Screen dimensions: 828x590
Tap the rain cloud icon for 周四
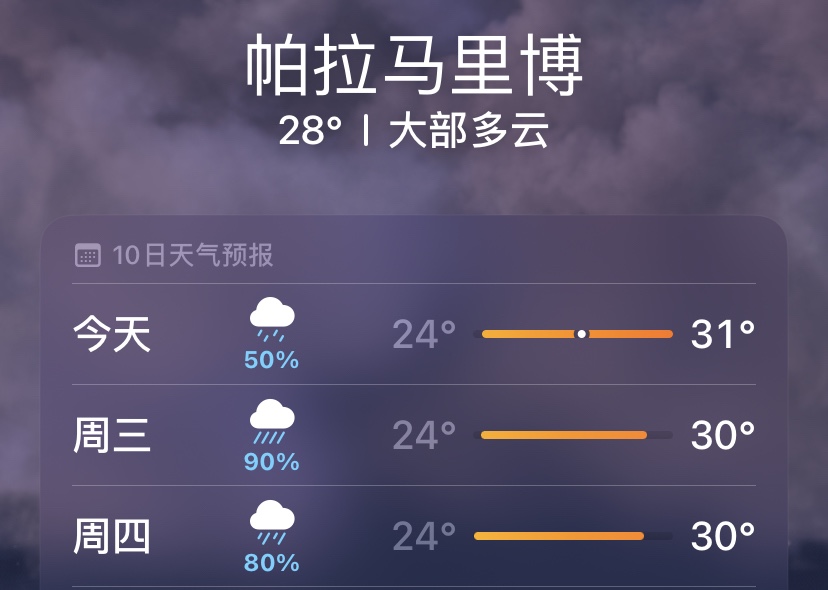272,522
